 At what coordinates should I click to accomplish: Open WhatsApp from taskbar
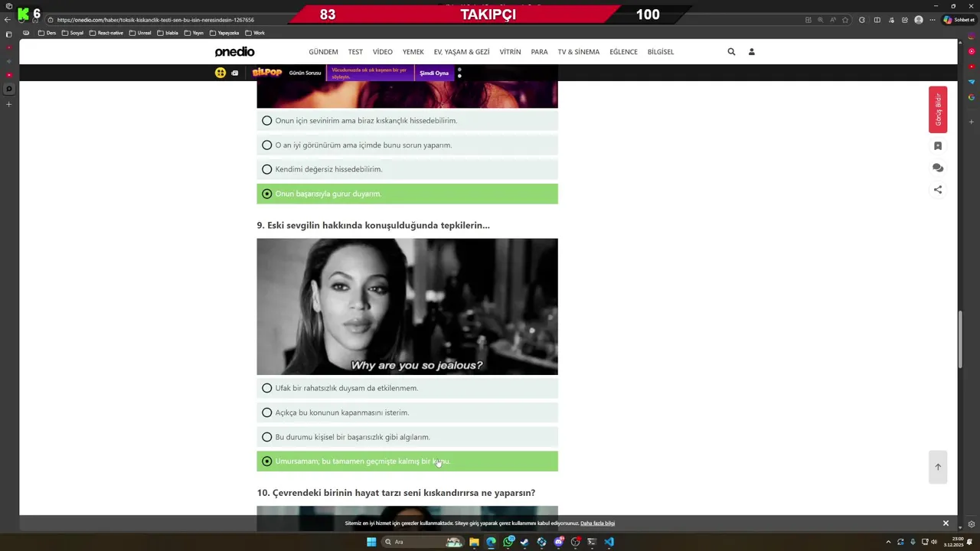pyautogui.click(x=508, y=542)
